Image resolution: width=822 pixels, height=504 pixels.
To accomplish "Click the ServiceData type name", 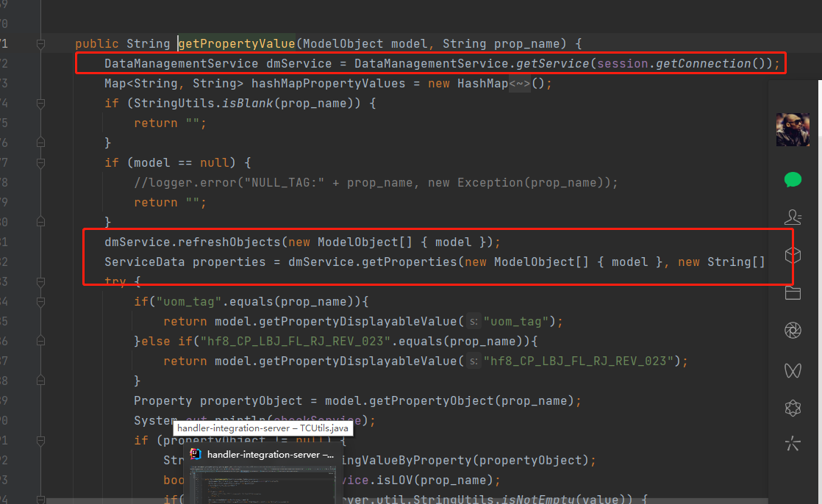I will tap(144, 262).
